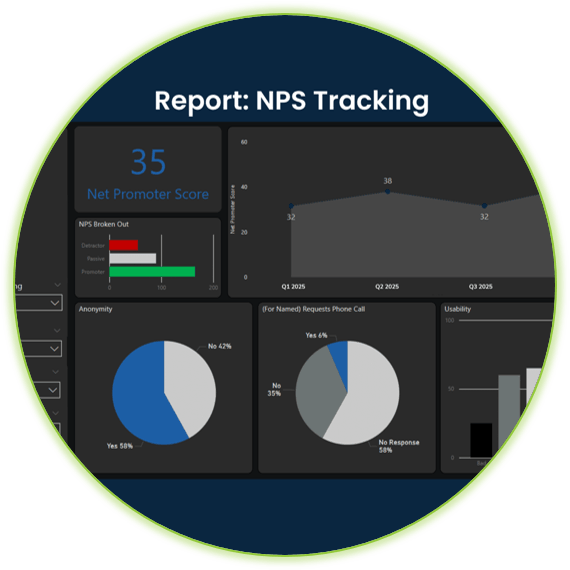Image resolution: width=570 pixels, height=570 pixels.
Task: Click the "38" data label on the trend chart
Action: [388, 181]
